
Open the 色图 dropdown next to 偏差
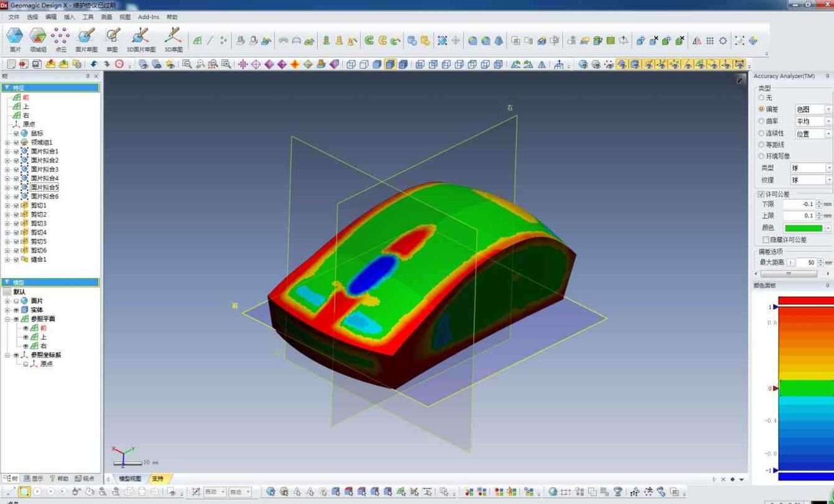(813, 109)
